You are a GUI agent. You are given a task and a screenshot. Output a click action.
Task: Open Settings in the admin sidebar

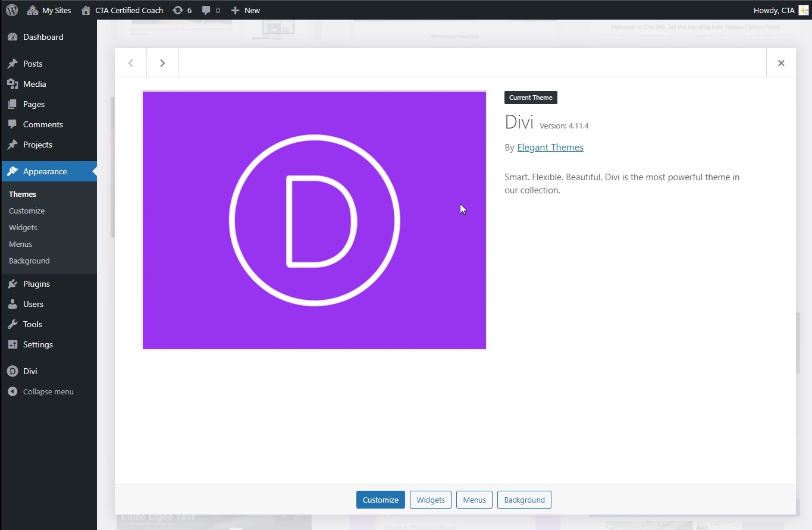(x=37, y=344)
